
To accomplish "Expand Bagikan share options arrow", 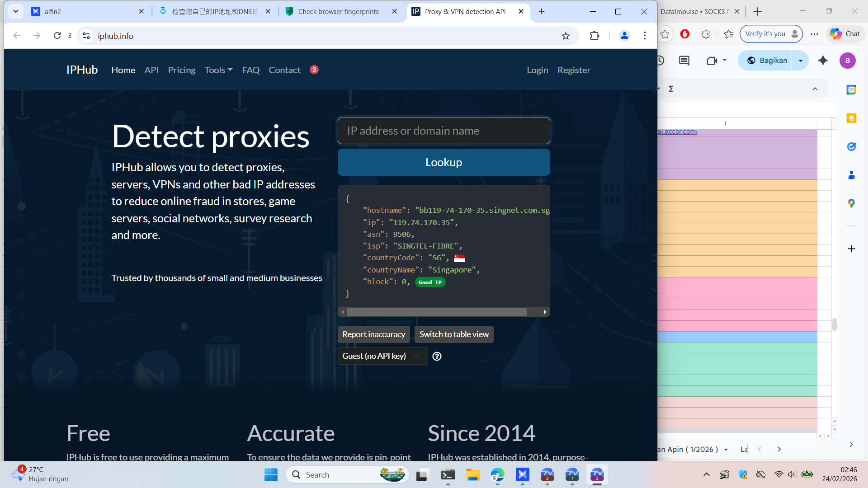I will click(801, 61).
